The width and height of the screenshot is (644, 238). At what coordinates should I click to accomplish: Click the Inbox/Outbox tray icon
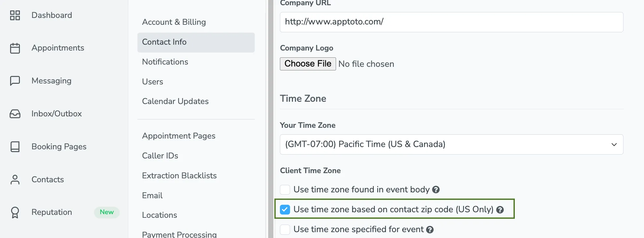tap(15, 114)
